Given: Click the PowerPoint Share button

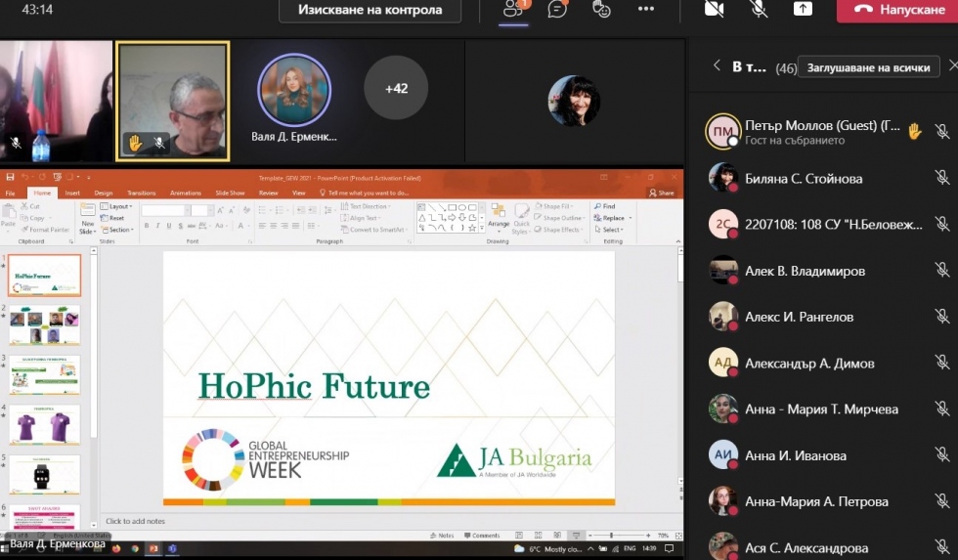Looking at the screenshot, I should pos(662,193).
